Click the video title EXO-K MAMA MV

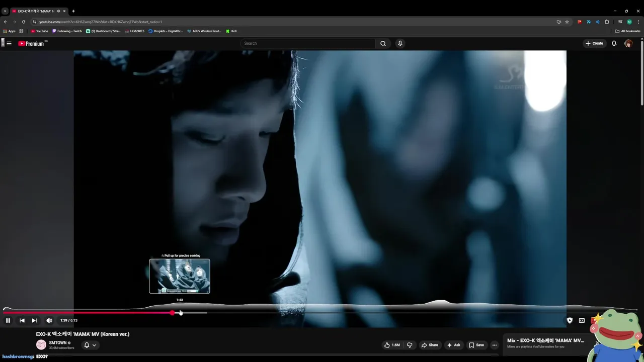click(83, 334)
